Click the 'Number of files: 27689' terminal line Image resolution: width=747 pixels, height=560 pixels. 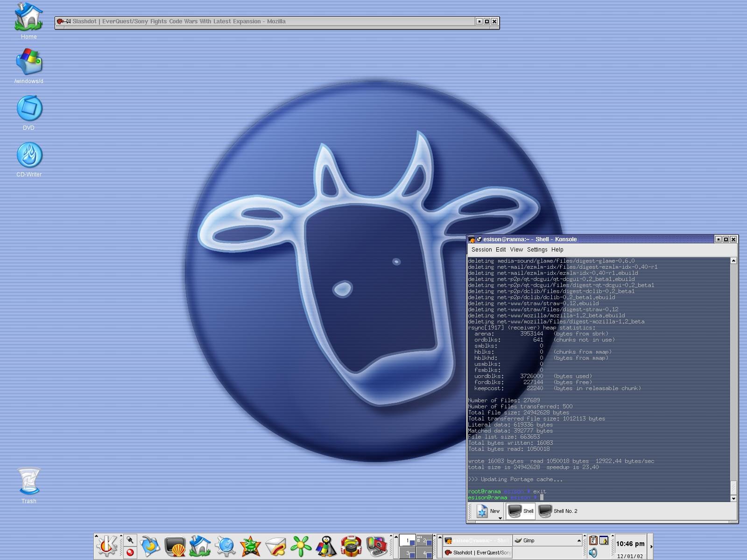click(x=504, y=400)
